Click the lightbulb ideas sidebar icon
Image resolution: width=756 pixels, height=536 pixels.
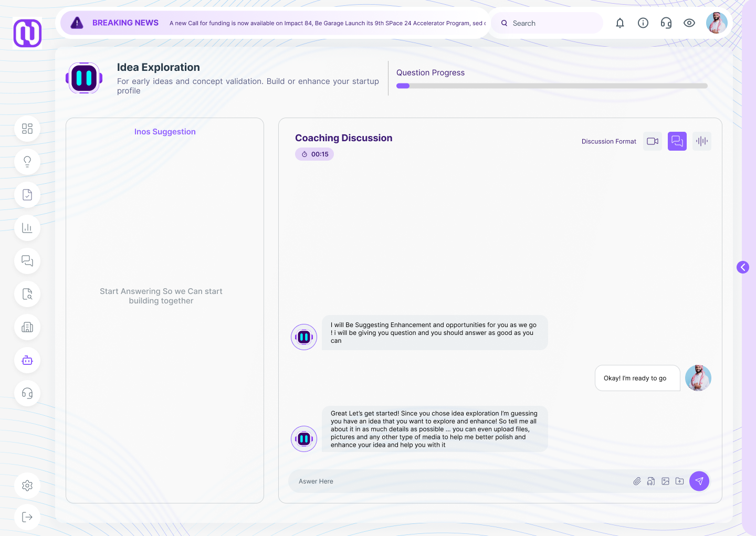pyautogui.click(x=27, y=162)
